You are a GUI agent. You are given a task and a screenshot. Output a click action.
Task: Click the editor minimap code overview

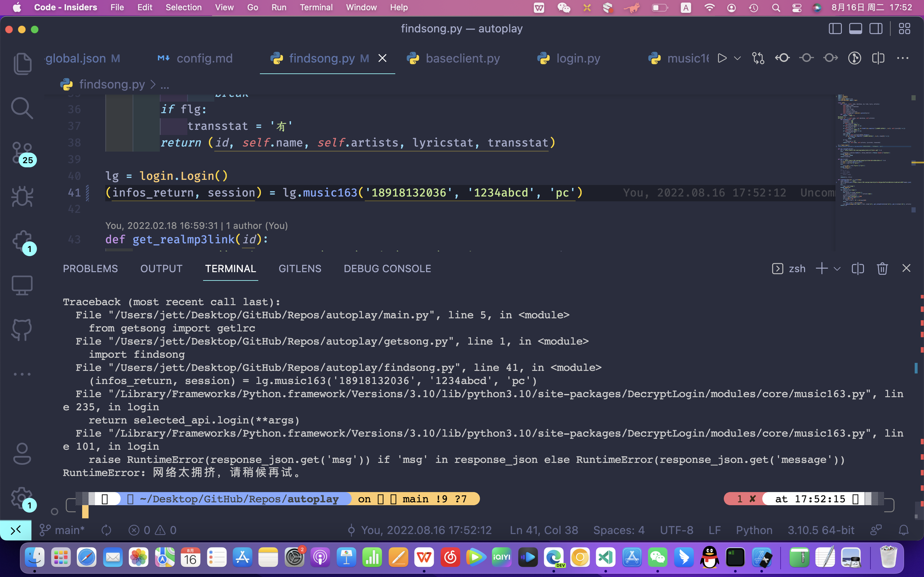(x=874, y=153)
